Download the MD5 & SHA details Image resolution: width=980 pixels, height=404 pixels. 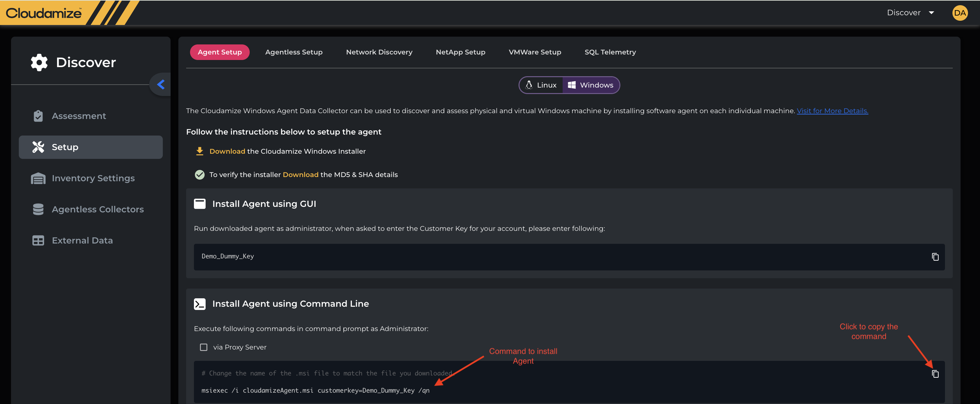(x=300, y=175)
